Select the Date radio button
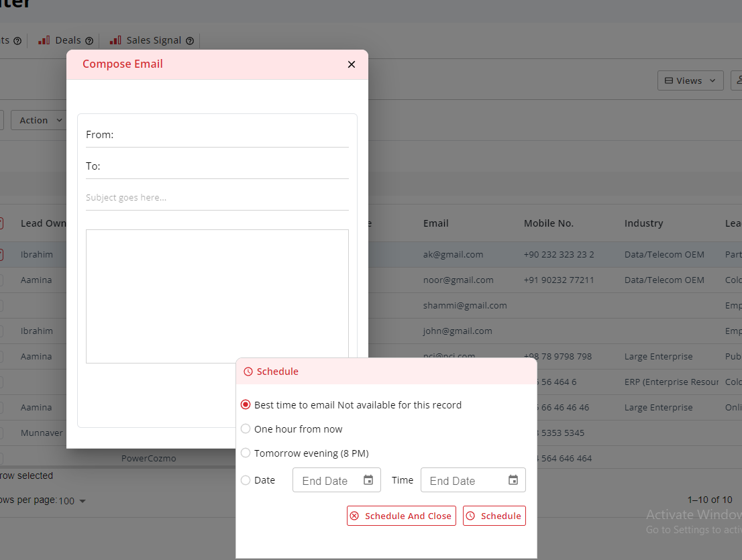This screenshot has width=742, height=560. (246, 480)
